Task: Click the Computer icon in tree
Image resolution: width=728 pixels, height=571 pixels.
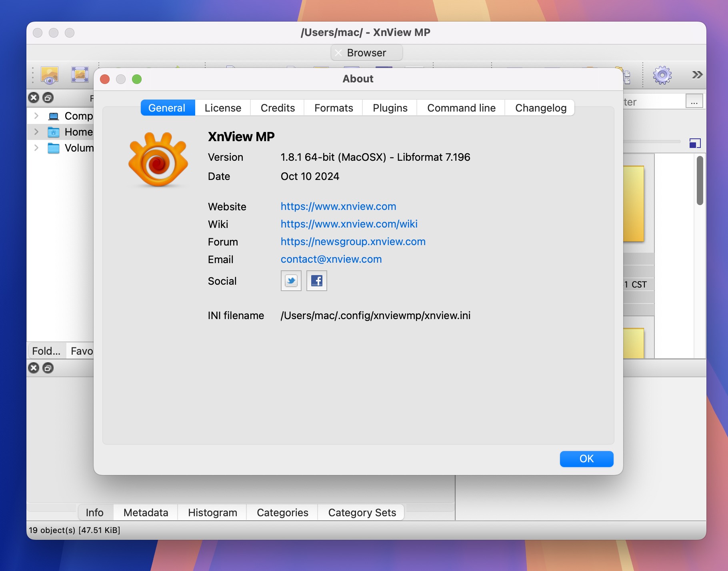Action: tap(53, 116)
